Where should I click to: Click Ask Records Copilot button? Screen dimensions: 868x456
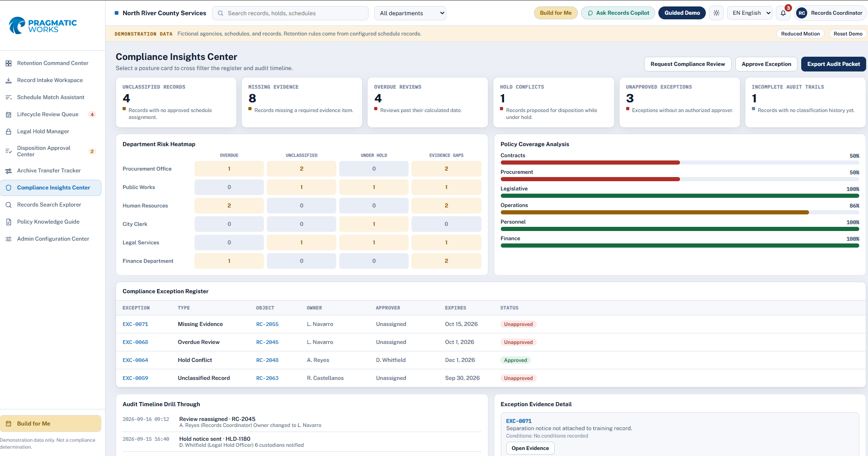pyautogui.click(x=618, y=13)
